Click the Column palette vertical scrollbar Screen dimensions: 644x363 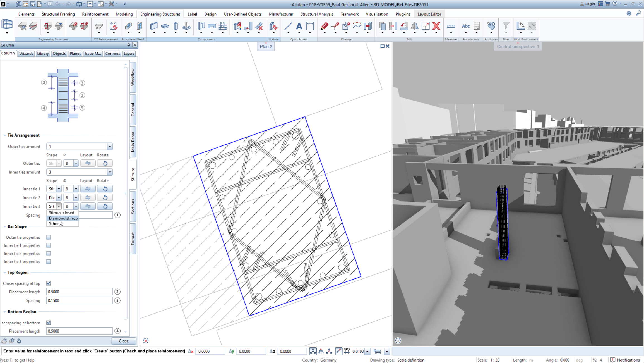[x=126, y=193]
